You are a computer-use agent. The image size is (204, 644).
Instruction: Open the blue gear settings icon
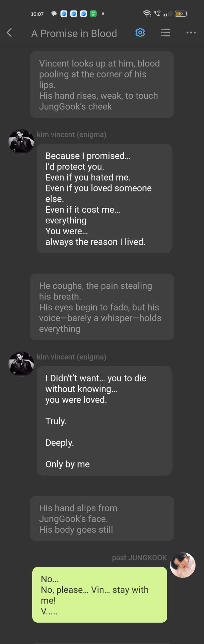tap(140, 33)
